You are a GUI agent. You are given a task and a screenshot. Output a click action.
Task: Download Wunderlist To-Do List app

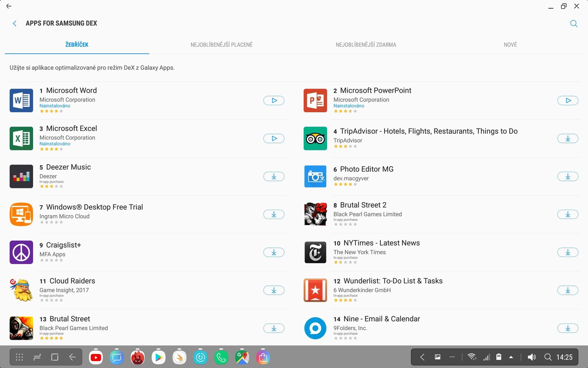(567, 290)
